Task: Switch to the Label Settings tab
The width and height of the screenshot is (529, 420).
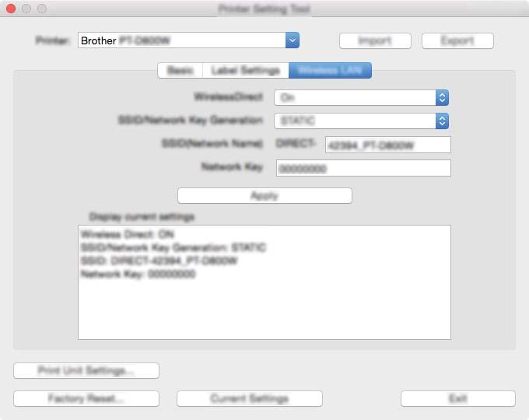Action: point(245,71)
